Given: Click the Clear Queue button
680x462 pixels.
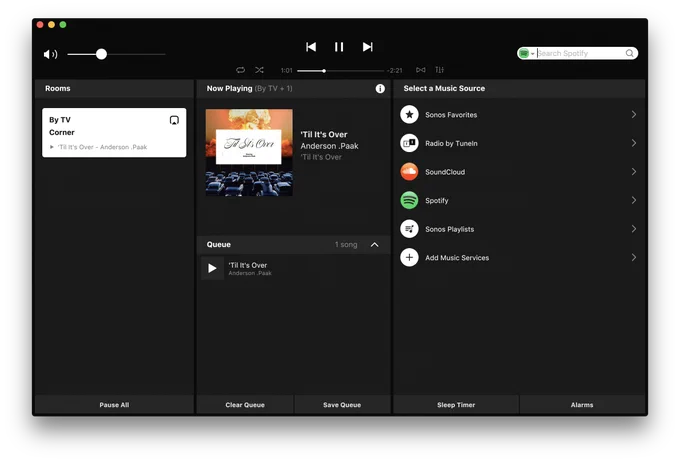Looking at the screenshot, I should 245,405.
